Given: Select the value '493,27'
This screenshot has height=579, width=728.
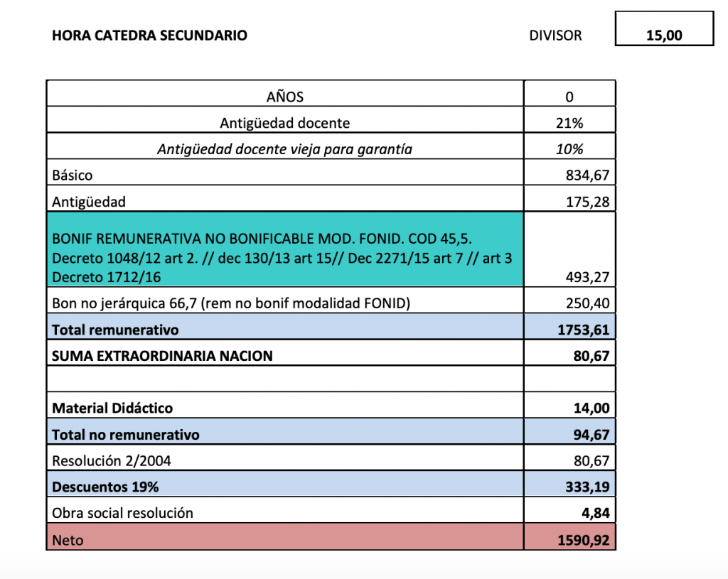Looking at the screenshot, I should pyautogui.click(x=587, y=277).
